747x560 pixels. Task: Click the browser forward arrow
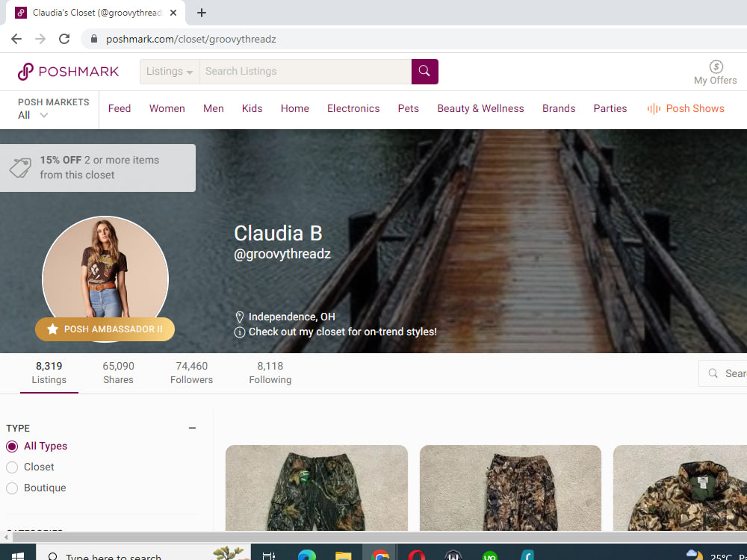point(40,39)
